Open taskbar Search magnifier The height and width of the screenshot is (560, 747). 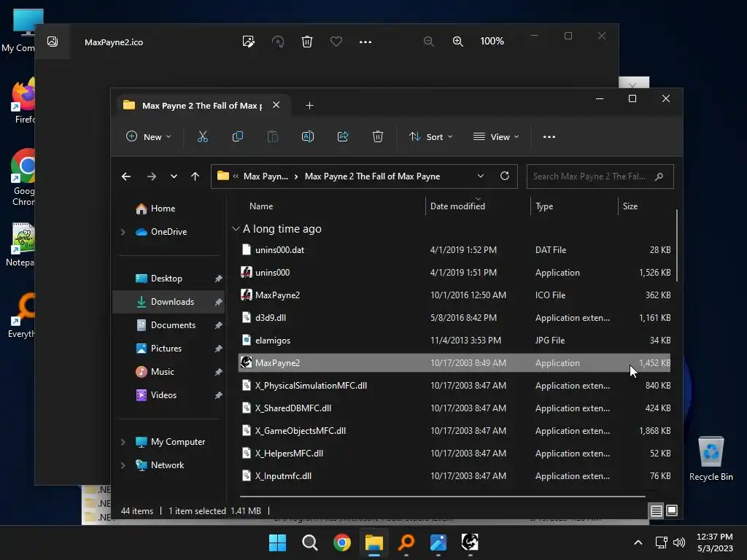click(x=309, y=542)
